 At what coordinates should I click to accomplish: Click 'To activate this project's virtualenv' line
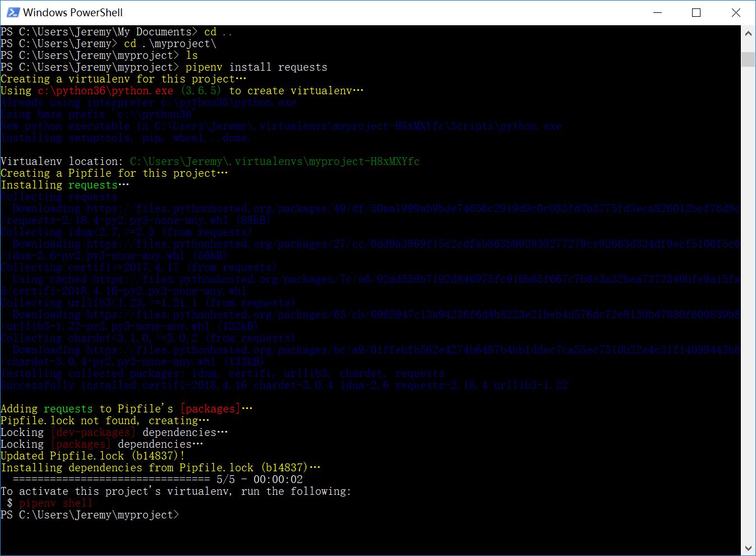point(176,491)
